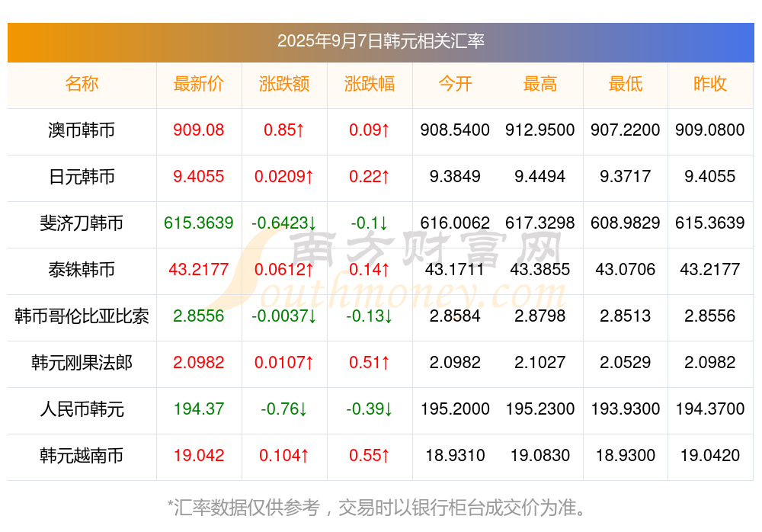Select the change amount "0.85↑"

284,130
